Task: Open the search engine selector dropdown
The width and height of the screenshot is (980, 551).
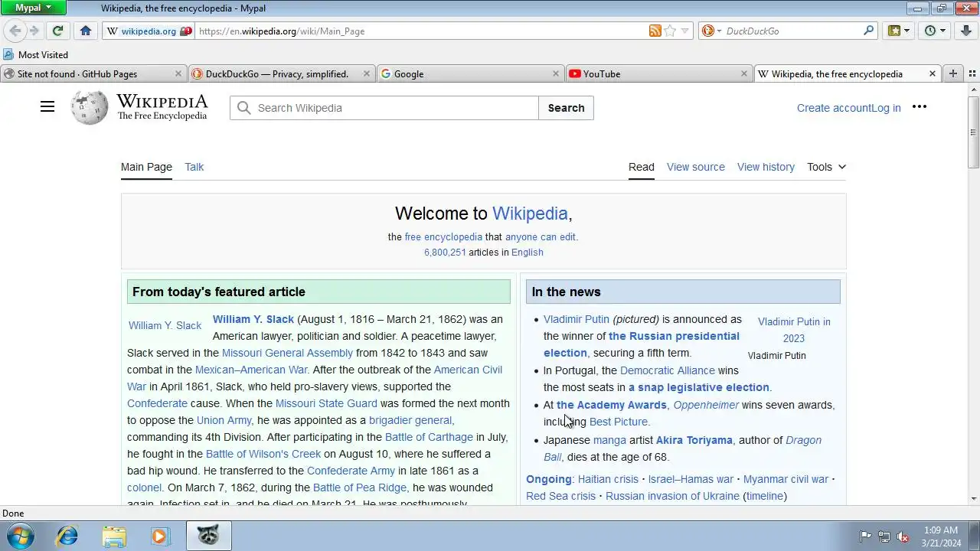Action: click(x=711, y=31)
